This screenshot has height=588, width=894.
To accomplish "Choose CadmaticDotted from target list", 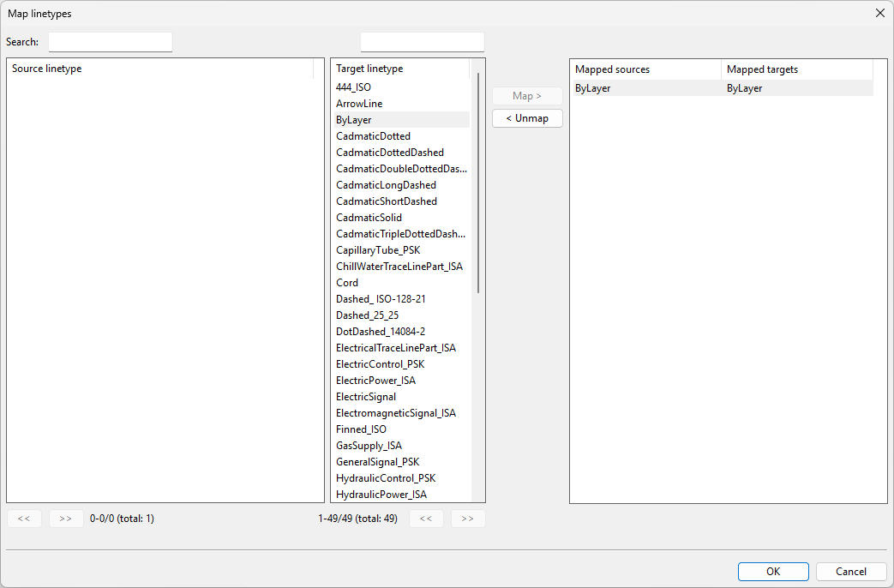I will tap(373, 136).
